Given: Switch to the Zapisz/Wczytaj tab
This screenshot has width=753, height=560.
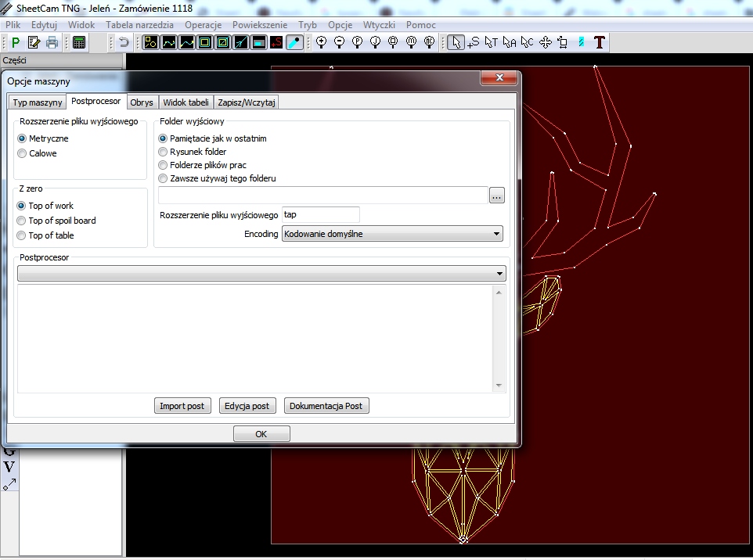Looking at the screenshot, I should coord(247,102).
